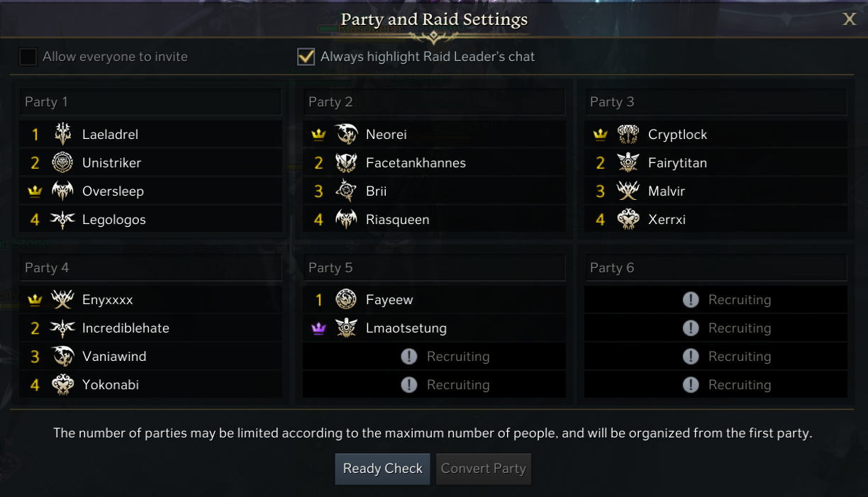868x497 pixels.
Task: Click Neorei's class emblem icon
Action: tap(346, 134)
